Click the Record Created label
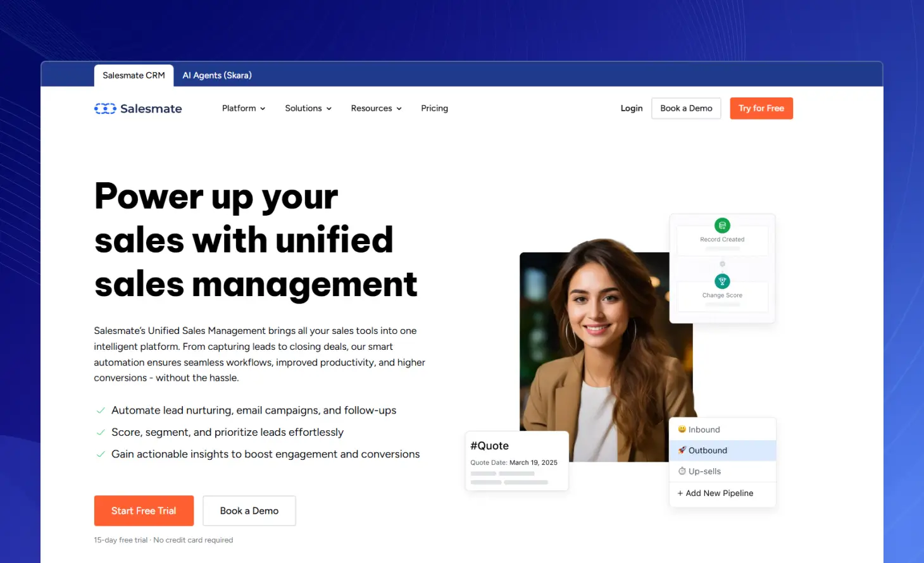 coord(722,239)
